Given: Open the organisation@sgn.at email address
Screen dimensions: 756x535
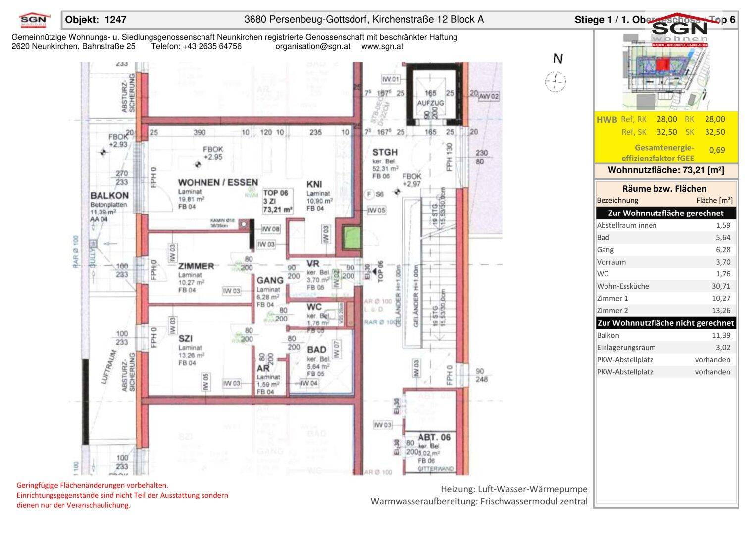Looking at the screenshot, I should coord(313,46).
